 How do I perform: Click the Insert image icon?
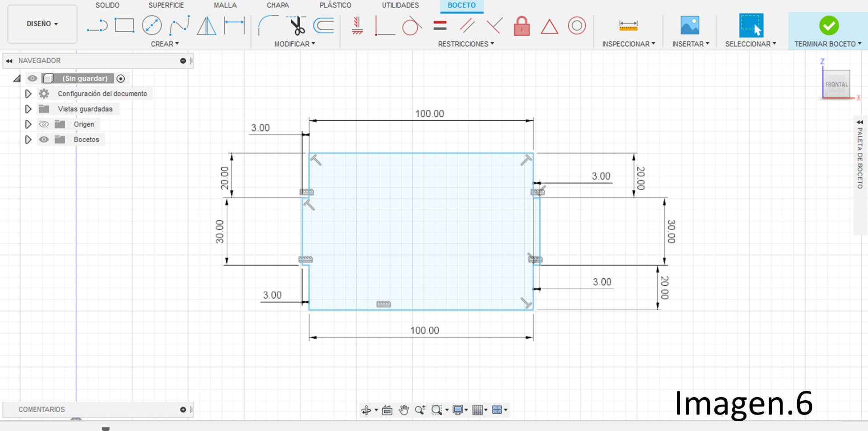(x=690, y=25)
